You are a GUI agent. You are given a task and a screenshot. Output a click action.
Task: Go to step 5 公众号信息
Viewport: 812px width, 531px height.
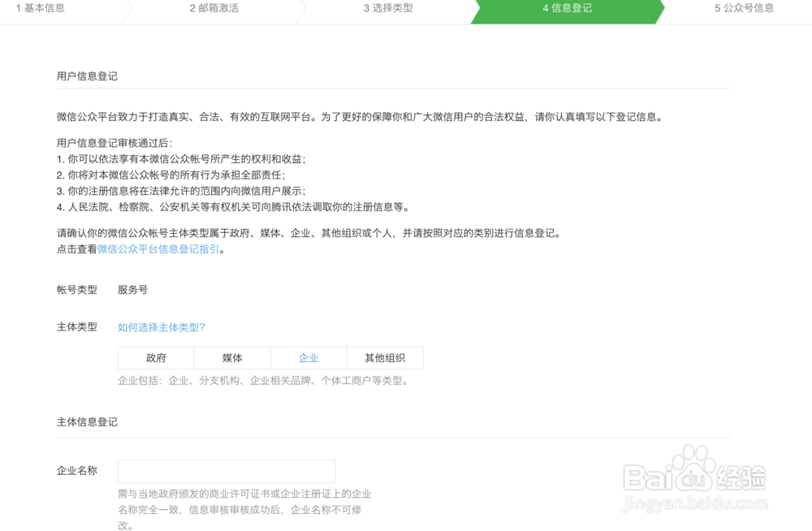click(x=744, y=8)
